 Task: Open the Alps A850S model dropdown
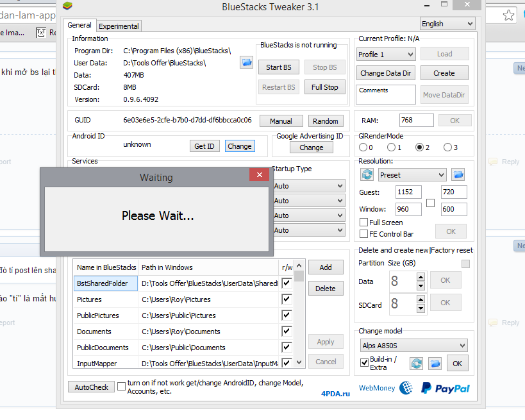(x=413, y=346)
